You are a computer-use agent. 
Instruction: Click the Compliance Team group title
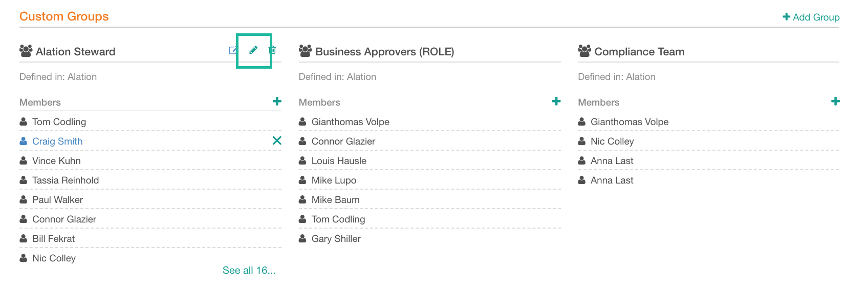(639, 52)
